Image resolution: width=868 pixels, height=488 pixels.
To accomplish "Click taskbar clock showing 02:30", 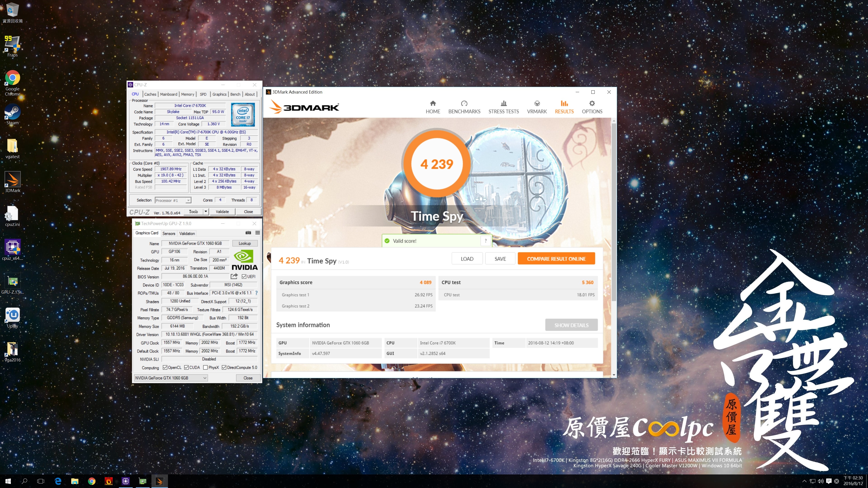I will pyautogui.click(x=853, y=481).
